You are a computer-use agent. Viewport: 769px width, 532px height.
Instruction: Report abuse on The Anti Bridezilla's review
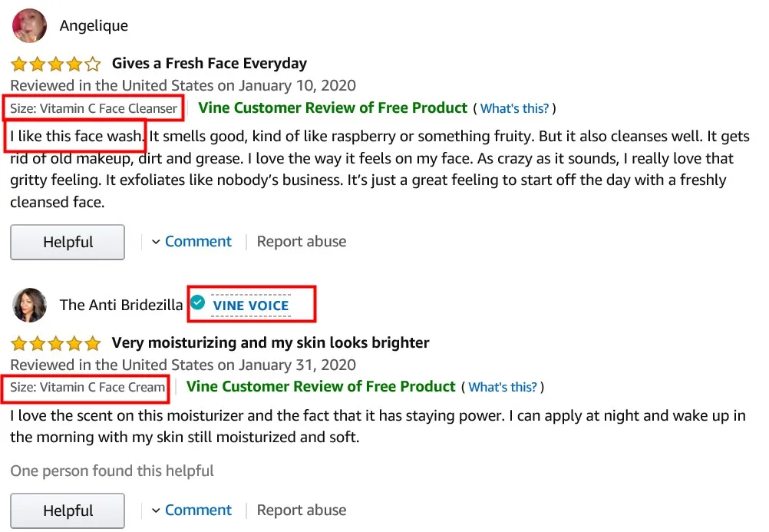pos(301,511)
